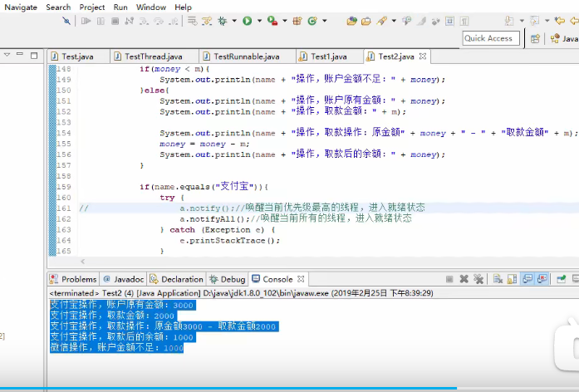This screenshot has width=579, height=392.
Task: Switch to the Test.java editor tab
Action: click(x=77, y=56)
